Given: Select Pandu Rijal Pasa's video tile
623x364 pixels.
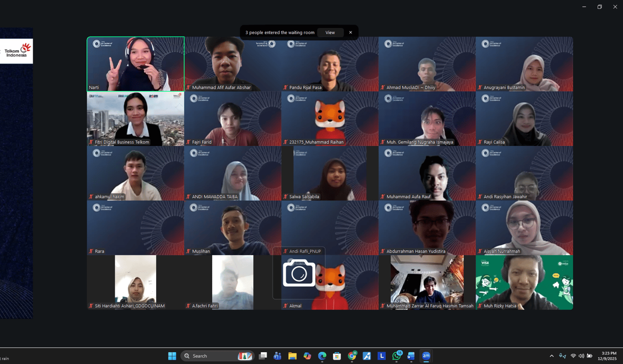Looking at the screenshot, I should click(x=330, y=64).
